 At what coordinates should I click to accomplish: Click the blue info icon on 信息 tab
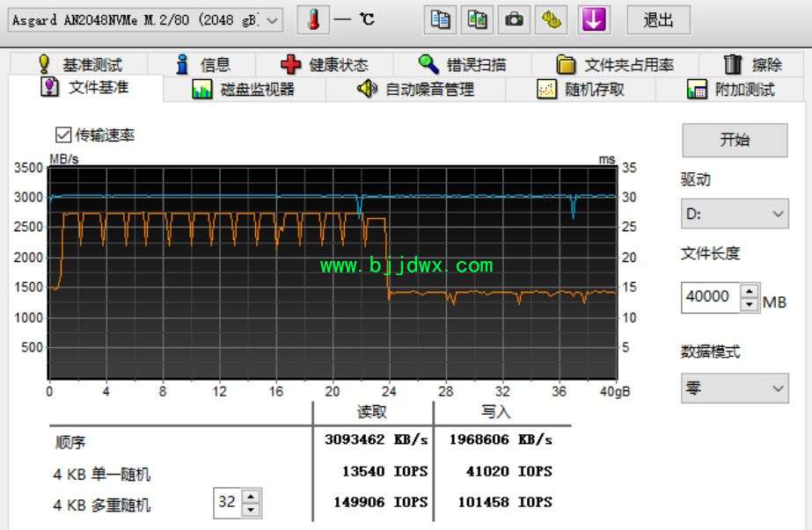[182, 64]
